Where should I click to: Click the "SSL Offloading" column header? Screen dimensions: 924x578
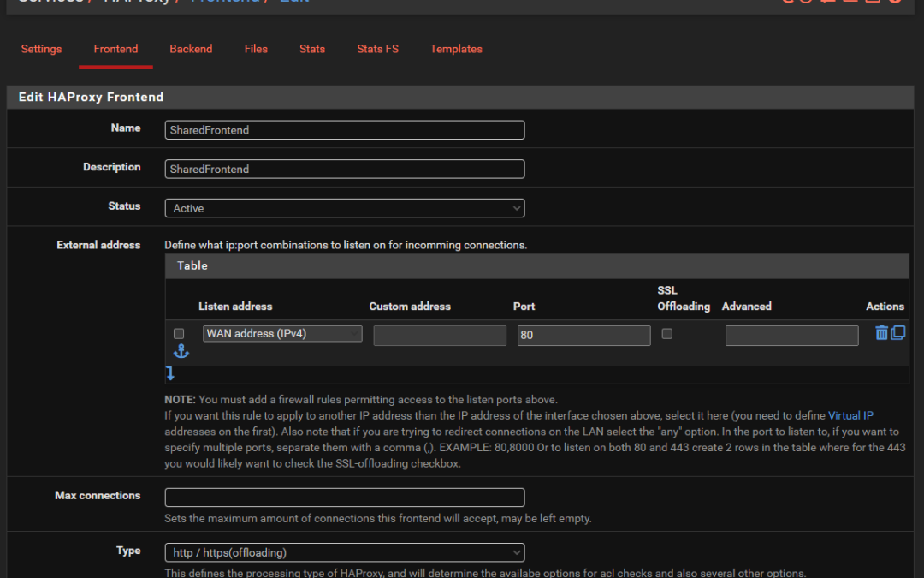pos(684,299)
